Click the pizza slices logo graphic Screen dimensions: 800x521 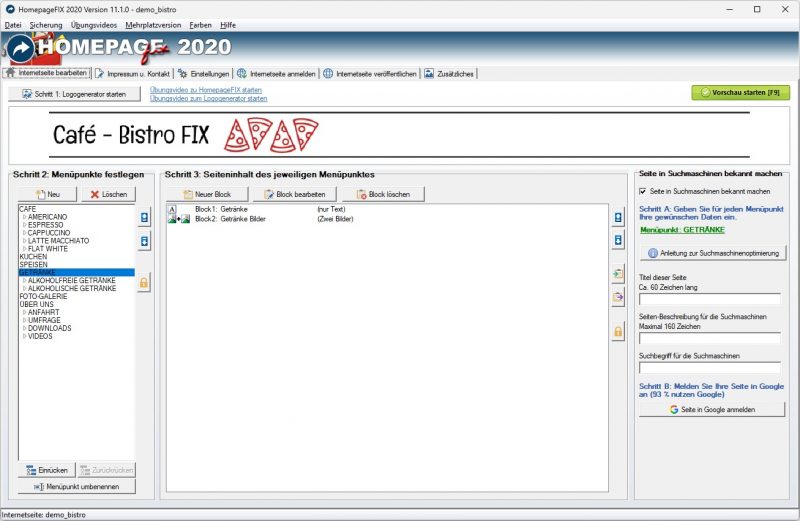point(271,135)
